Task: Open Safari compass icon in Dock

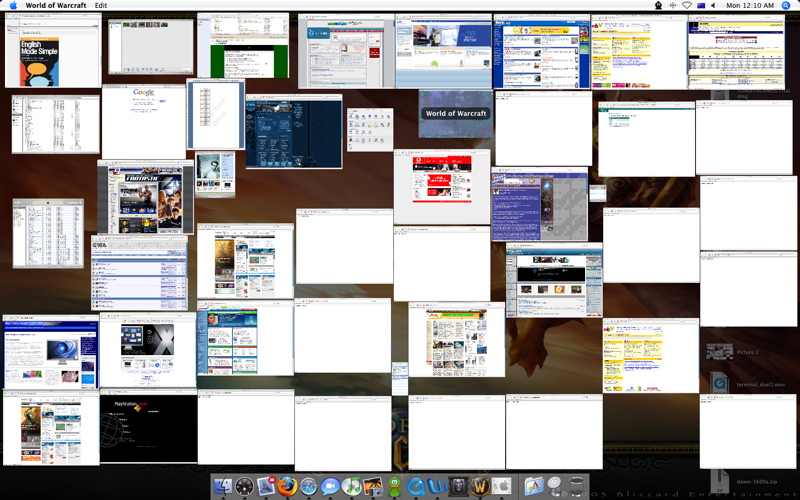Action: pyautogui.click(x=309, y=487)
